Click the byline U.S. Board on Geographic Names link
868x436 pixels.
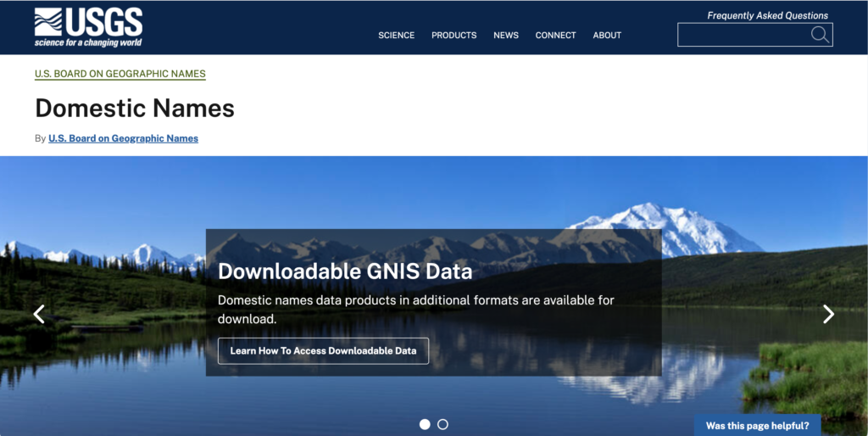tap(123, 138)
